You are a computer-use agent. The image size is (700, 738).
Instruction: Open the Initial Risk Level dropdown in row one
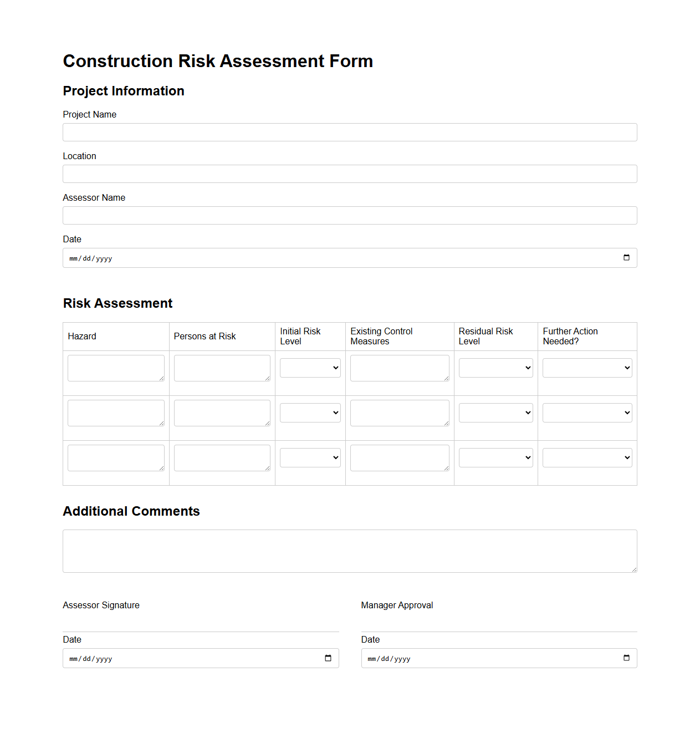(310, 367)
